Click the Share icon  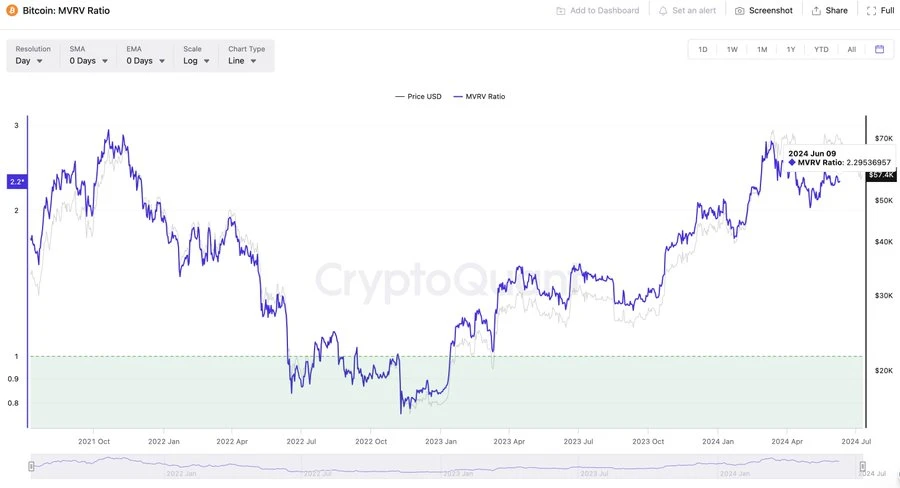coord(816,11)
